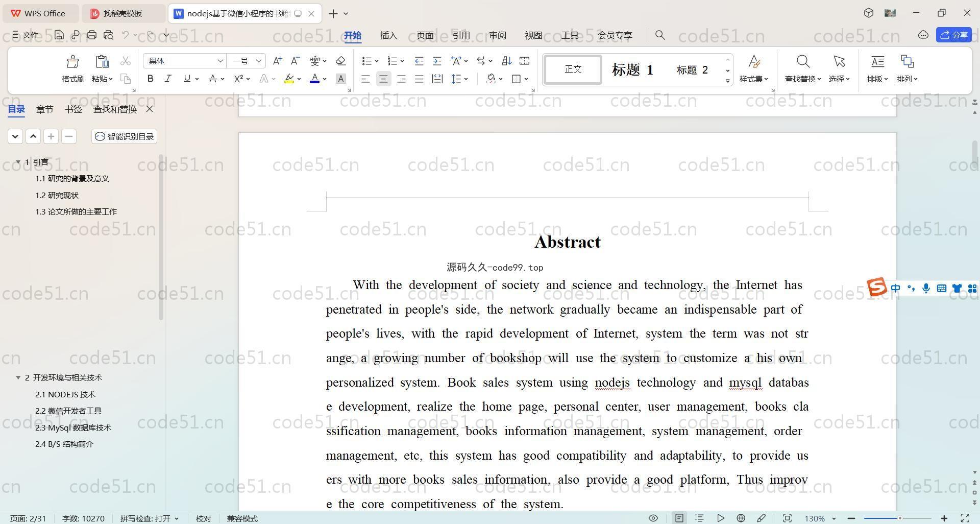
Task: Click the Print icon in quick toolbar
Action: 92,35
